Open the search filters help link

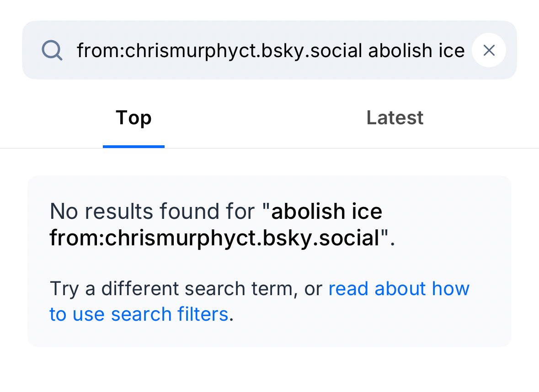pos(399,289)
